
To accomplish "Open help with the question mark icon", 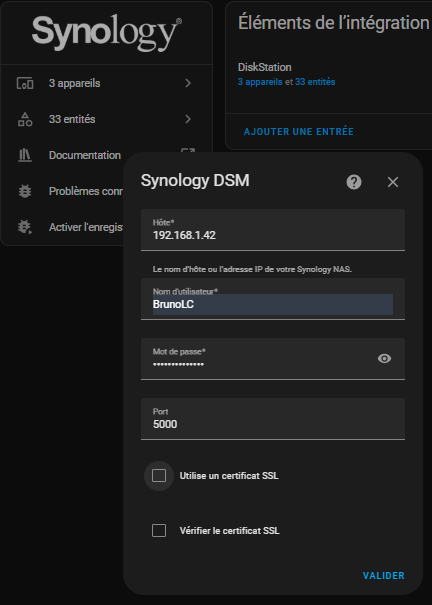I will [354, 182].
